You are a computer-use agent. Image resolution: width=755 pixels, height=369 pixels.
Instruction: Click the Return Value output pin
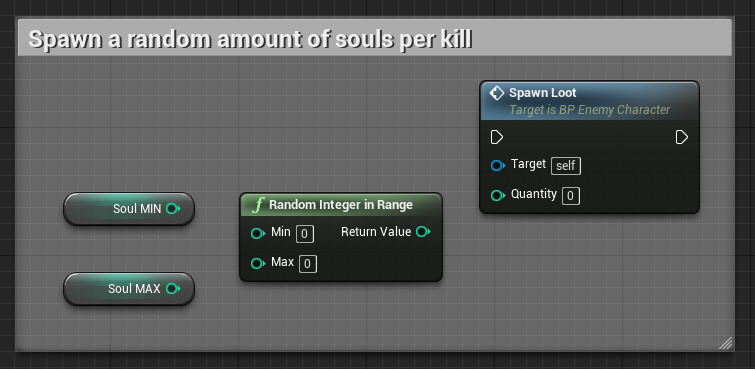tap(423, 232)
